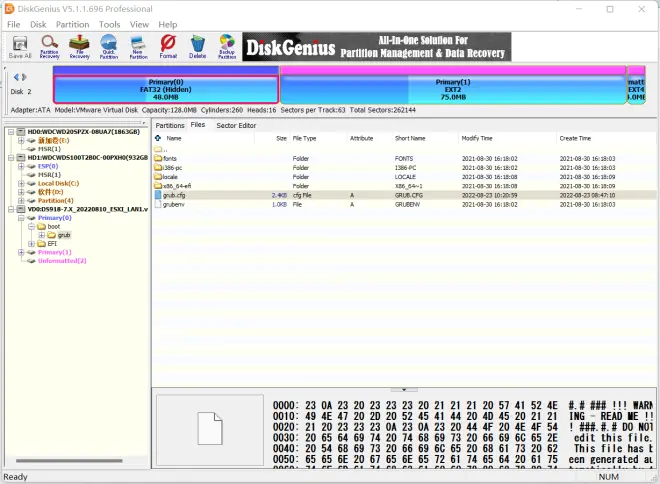Click the blank file preview thumbnail
The width and height of the screenshot is (660, 484).
pyautogui.click(x=210, y=429)
